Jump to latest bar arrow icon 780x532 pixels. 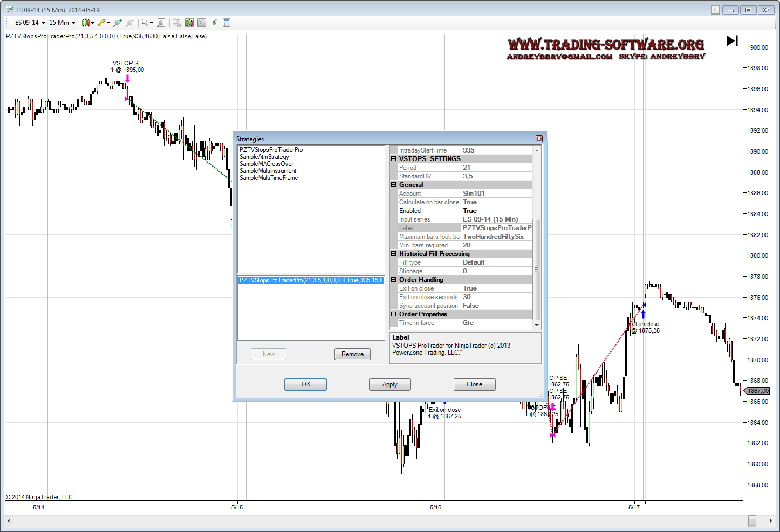click(x=732, y=41)
